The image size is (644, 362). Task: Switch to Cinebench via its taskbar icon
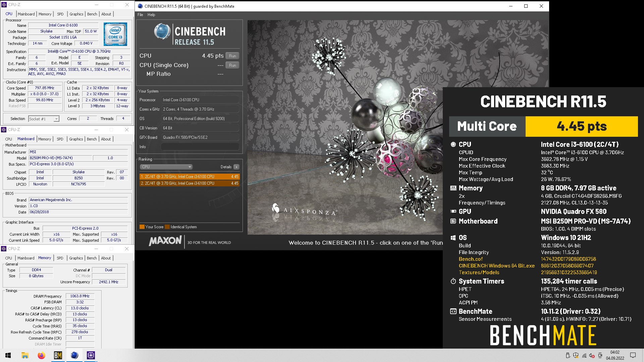74,355
